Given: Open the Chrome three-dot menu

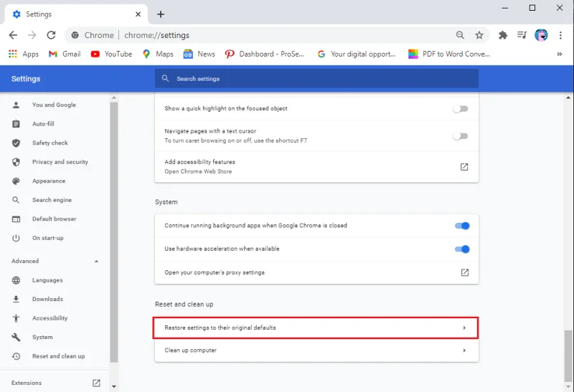Looking at the screenshot, I should 560,35.
